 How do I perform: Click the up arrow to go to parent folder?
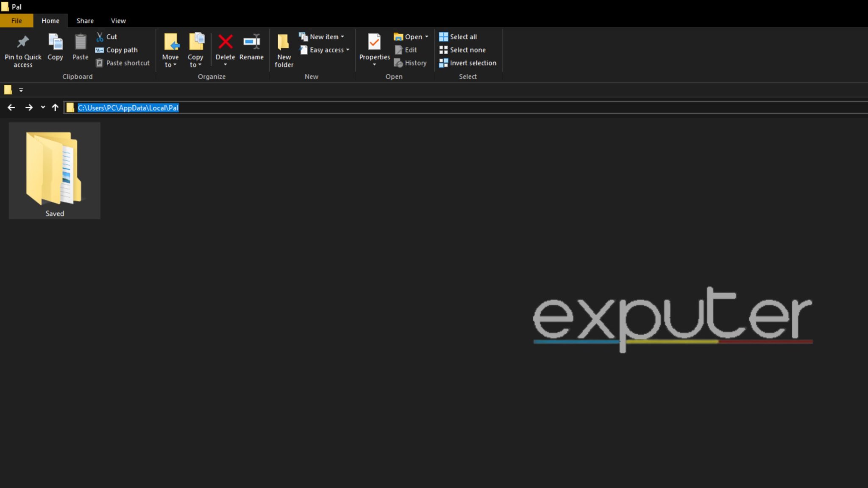(x=55, y=108)
